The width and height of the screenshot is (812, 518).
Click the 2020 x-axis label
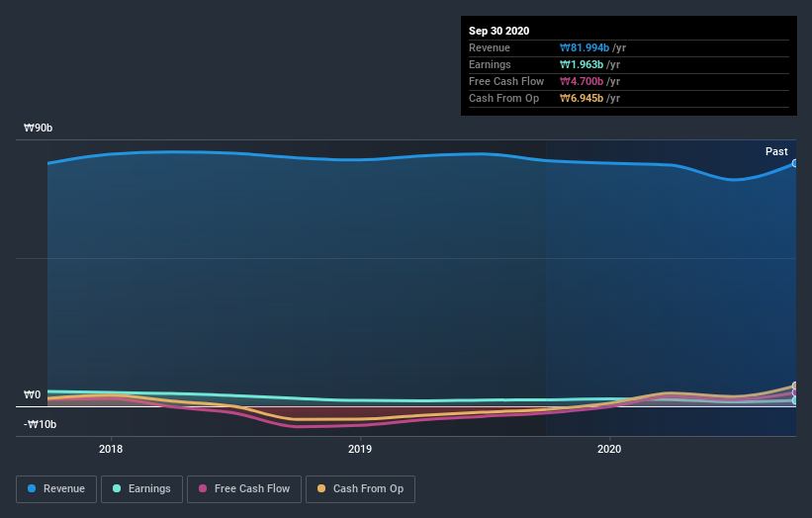[609, 449]
